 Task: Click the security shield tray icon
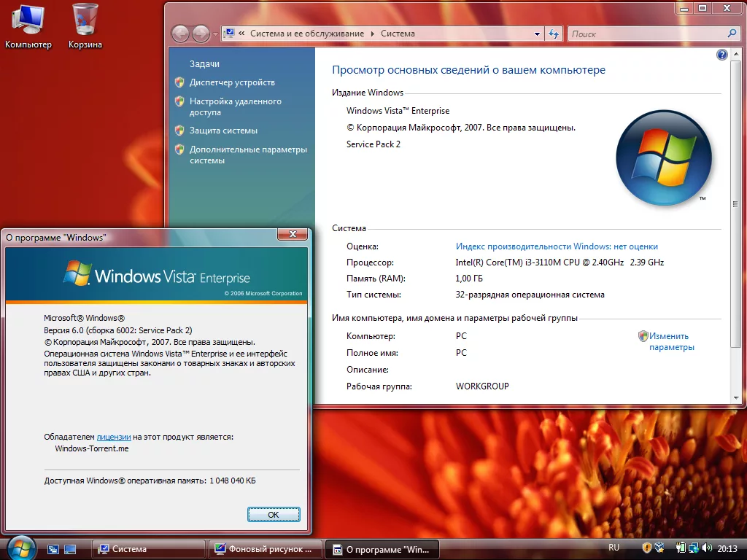pyautogui.click(x=646, y=548)
